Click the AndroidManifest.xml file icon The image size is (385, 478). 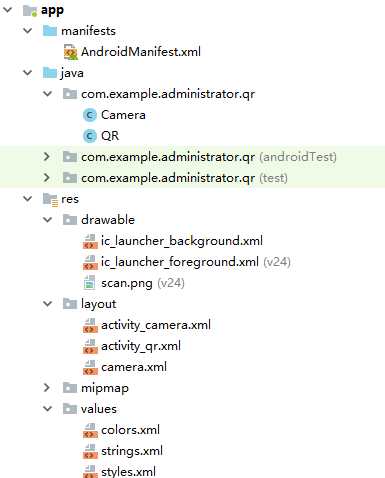(71, 52)
